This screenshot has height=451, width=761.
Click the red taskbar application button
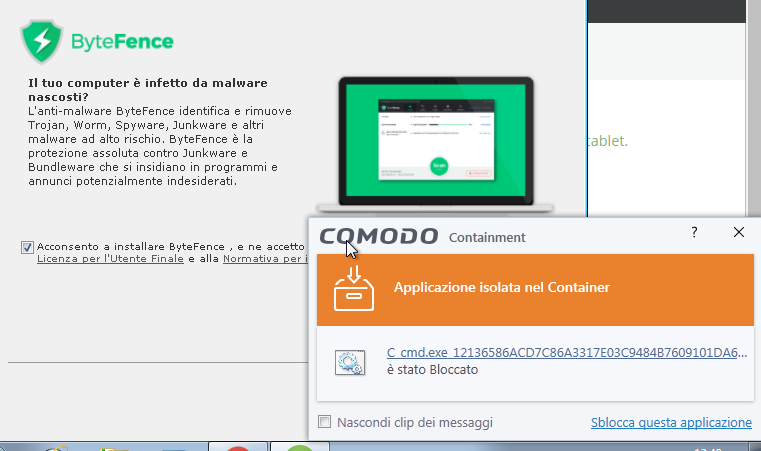click(238, 447)
